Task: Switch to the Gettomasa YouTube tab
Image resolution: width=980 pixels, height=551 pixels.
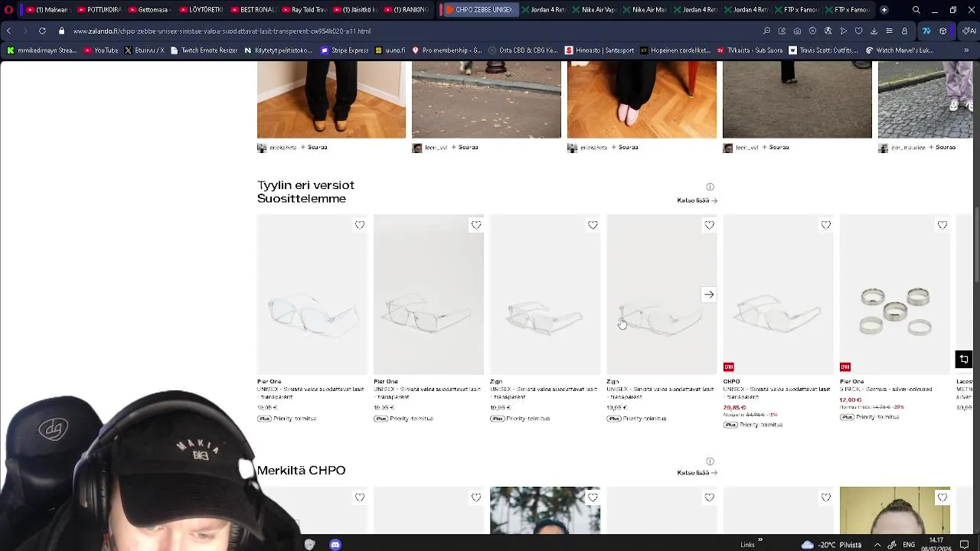Action: click(x=149, y=10)
